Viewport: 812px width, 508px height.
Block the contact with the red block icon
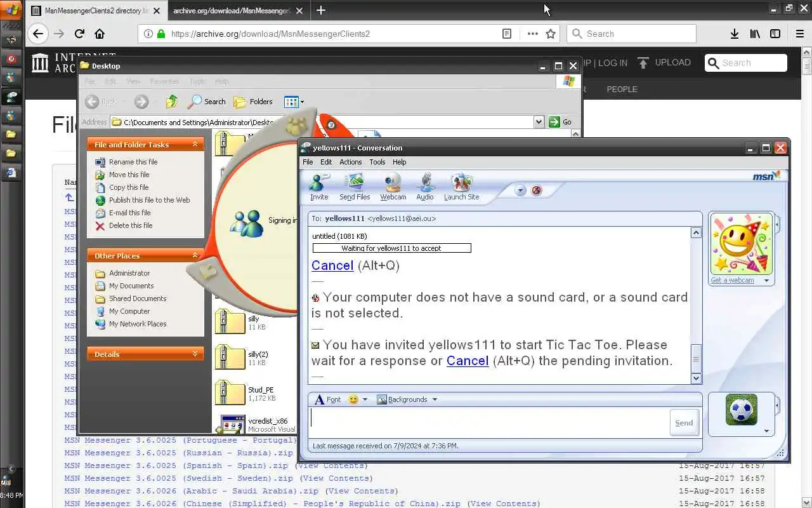pos(537,190)
